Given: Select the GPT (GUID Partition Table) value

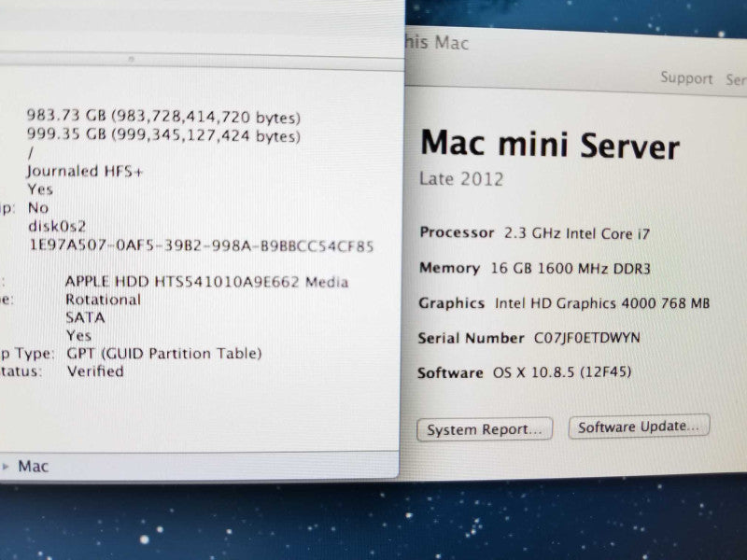Looking at the screenshot, I should (164, 354).
